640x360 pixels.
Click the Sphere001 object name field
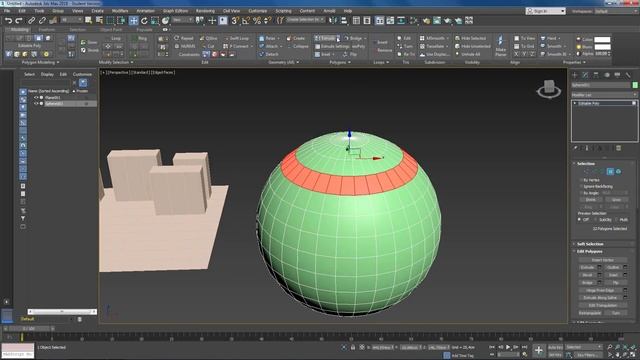pos(601,85)
